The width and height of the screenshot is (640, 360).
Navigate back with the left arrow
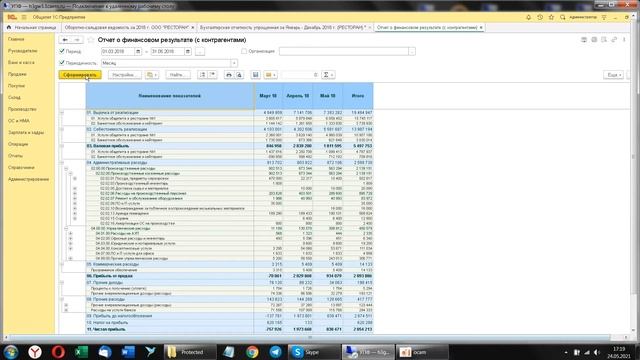[x=65, y=40]
